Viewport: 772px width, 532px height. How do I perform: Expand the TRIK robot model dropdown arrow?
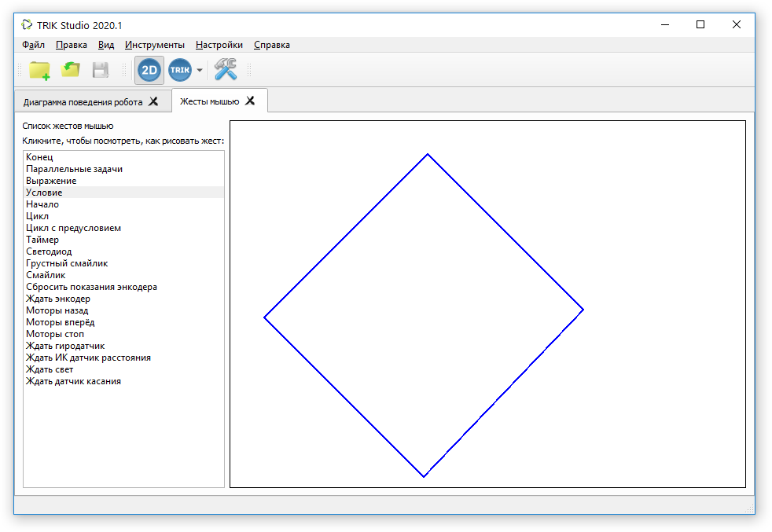tap(200, 70)
